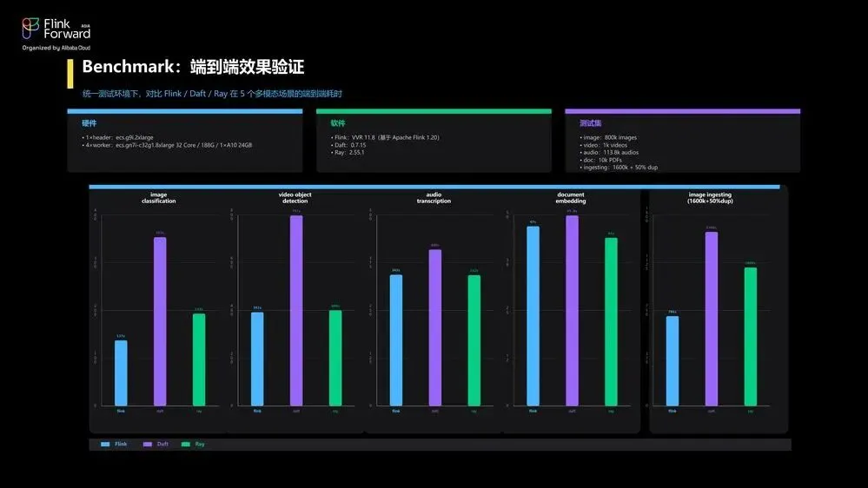Image resolution: width=868 pixels, height=488 pixels.
Task: Click the purple Daft bar in image classification
Action: coord(160,321)
